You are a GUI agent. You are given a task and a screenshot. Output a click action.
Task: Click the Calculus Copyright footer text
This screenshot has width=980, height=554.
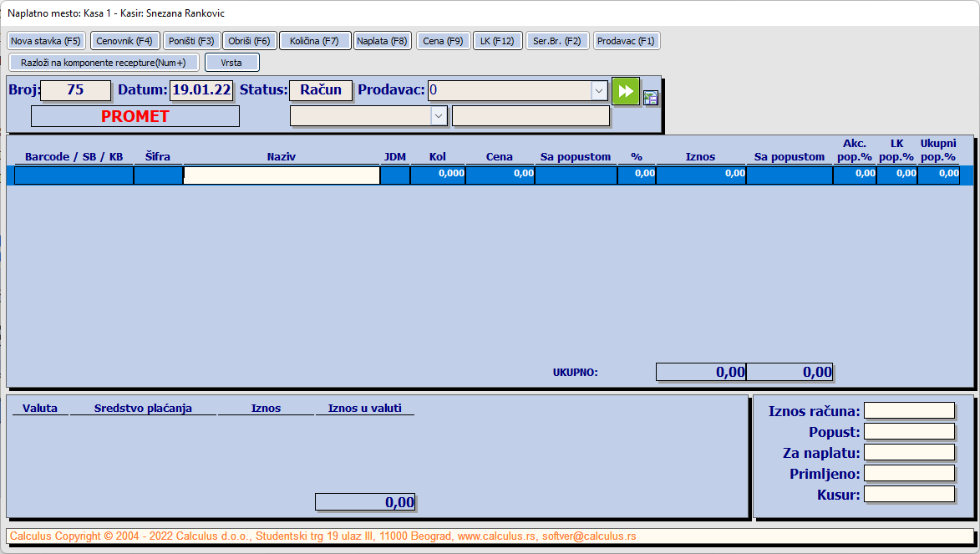(x=322, y=536)
